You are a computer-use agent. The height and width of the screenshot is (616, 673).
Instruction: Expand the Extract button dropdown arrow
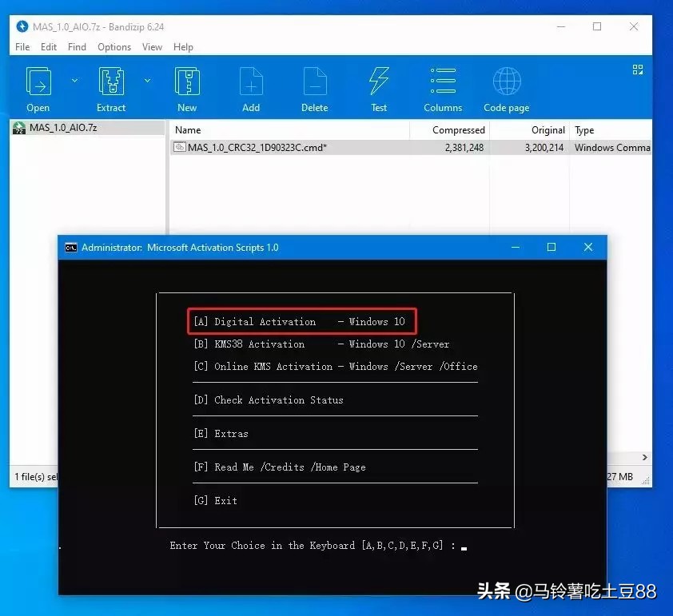147,81
